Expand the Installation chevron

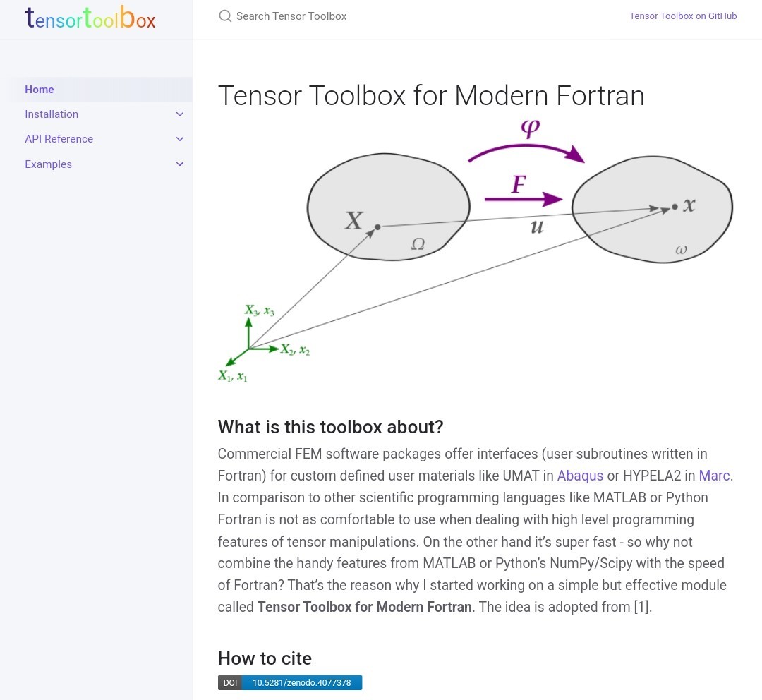coord(180,114)
